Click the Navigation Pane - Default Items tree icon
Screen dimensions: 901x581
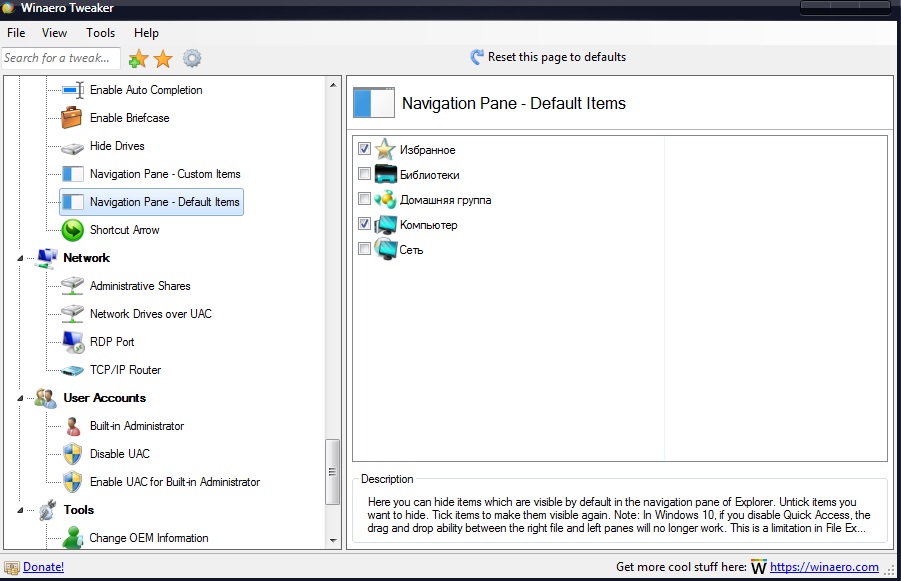pyautogui.click(x=73, y=202)
